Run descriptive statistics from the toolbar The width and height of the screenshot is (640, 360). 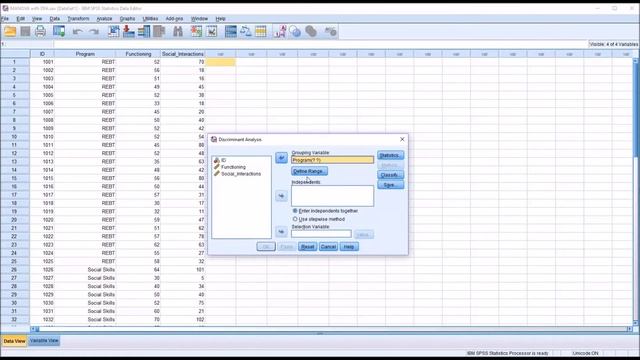click(159, 31)
